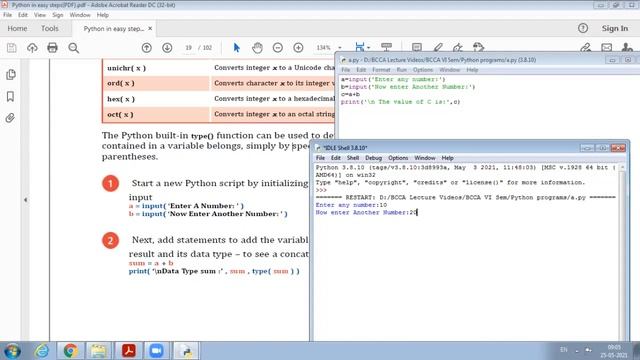Open the Shell menu in IDLE Shell
The image size is (640, 360).
point(353,158)
